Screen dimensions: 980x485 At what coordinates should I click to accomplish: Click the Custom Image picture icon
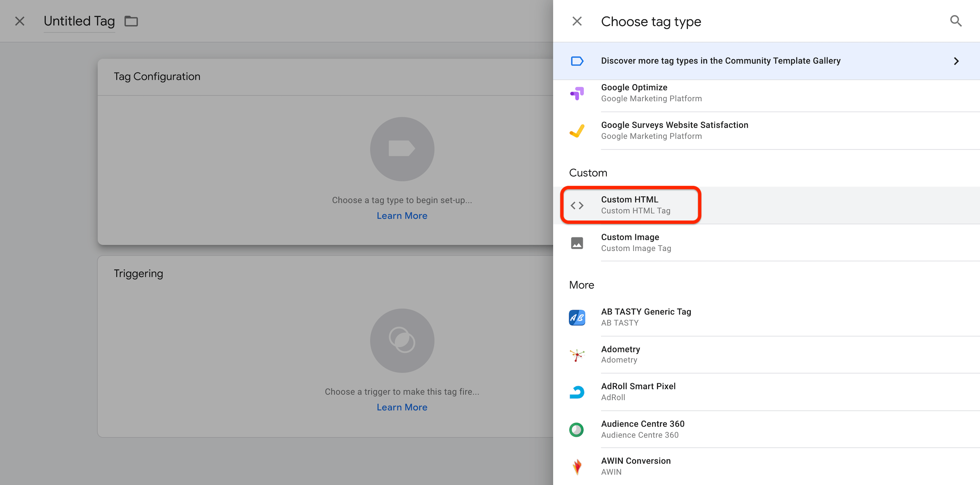click(x=577, y=243)
